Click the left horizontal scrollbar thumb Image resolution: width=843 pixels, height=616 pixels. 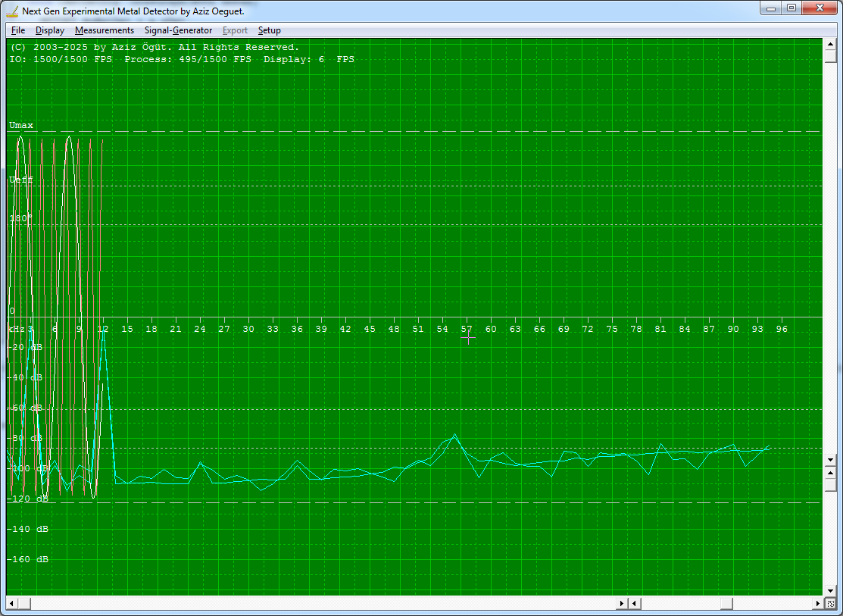[25, 604]
